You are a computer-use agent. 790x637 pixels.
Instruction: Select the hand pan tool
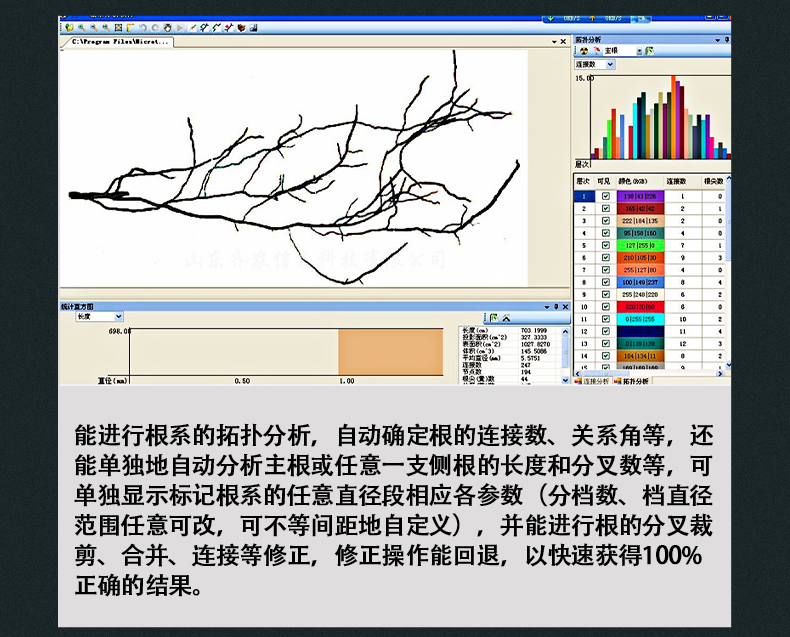pos(167,27)
